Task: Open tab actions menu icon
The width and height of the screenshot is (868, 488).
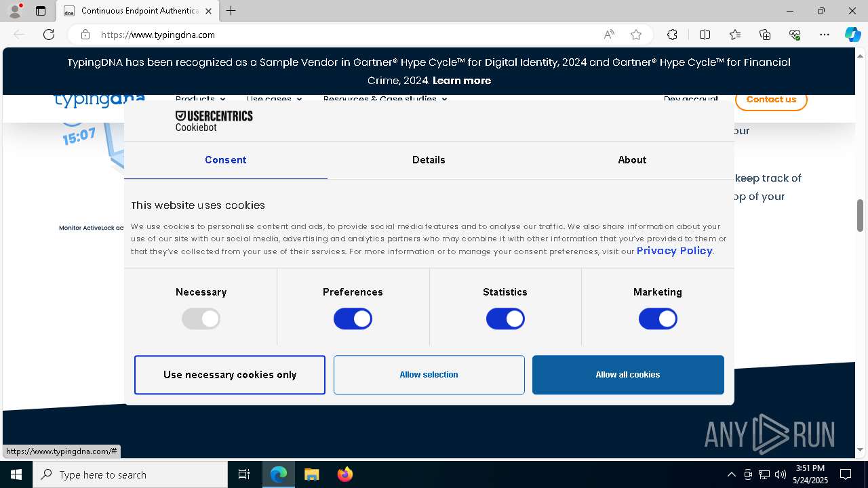Action: click(41, 11)
